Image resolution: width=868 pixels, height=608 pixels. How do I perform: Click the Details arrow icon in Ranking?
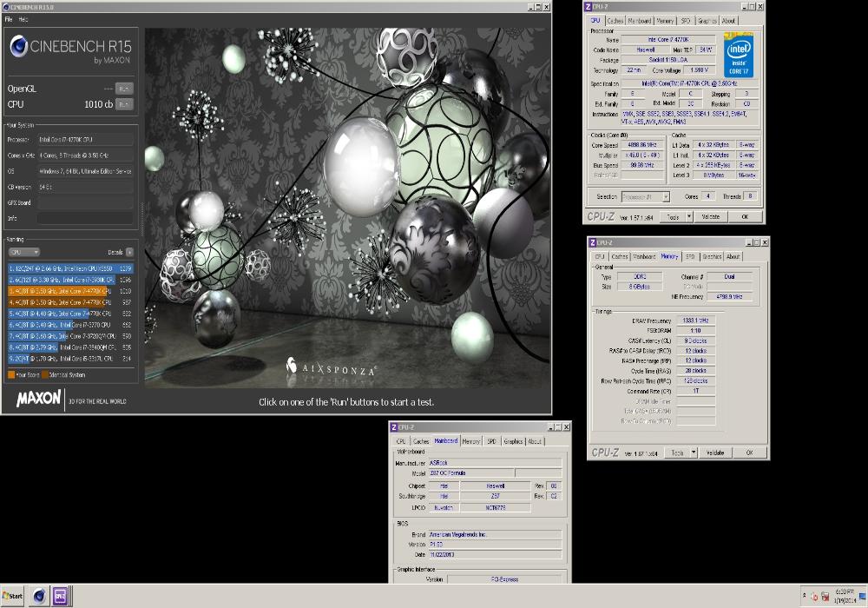(129, 252)
